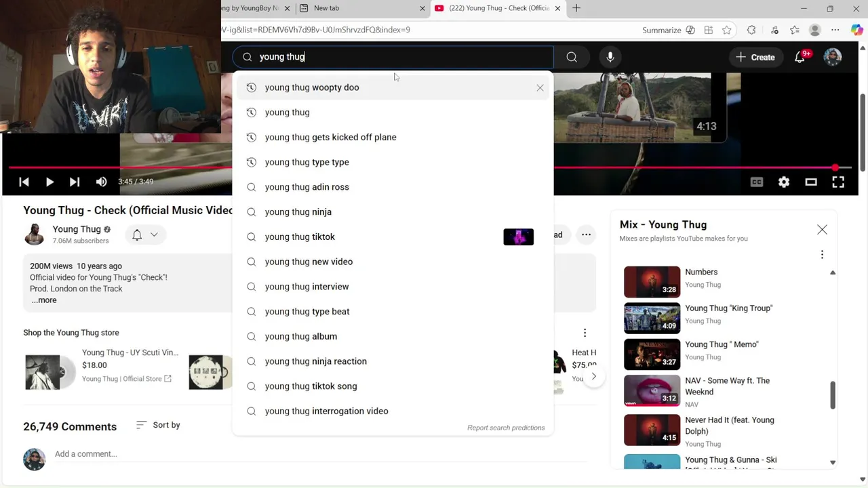Pick 'young thug type beat' suggestion
This screenshot has height=488, width=868.
coord(393,312)
